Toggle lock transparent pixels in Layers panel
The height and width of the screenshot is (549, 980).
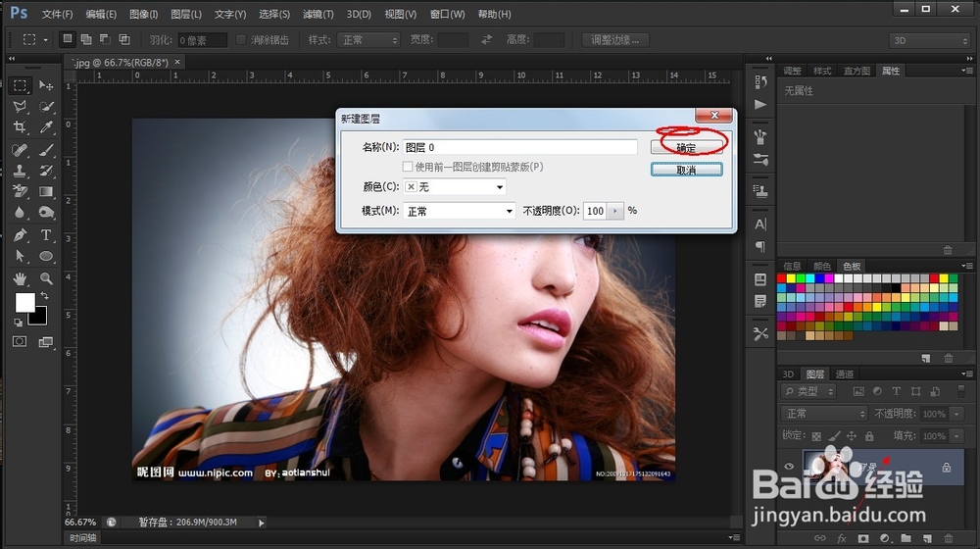pyautogui.click(x=816, y=436)
